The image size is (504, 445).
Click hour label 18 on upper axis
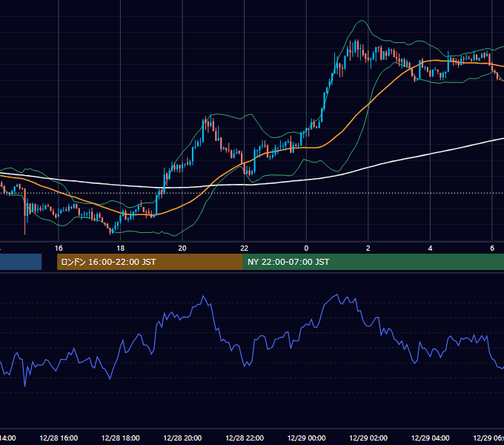point(120,248)
